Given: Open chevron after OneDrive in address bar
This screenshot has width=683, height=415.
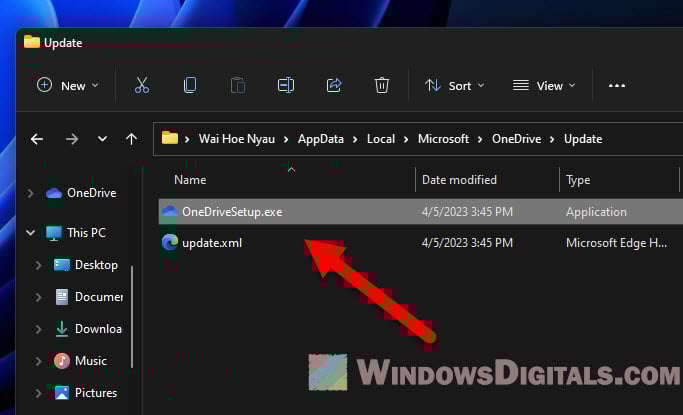Looking at the screenshot, I should [x=552, y=139].
